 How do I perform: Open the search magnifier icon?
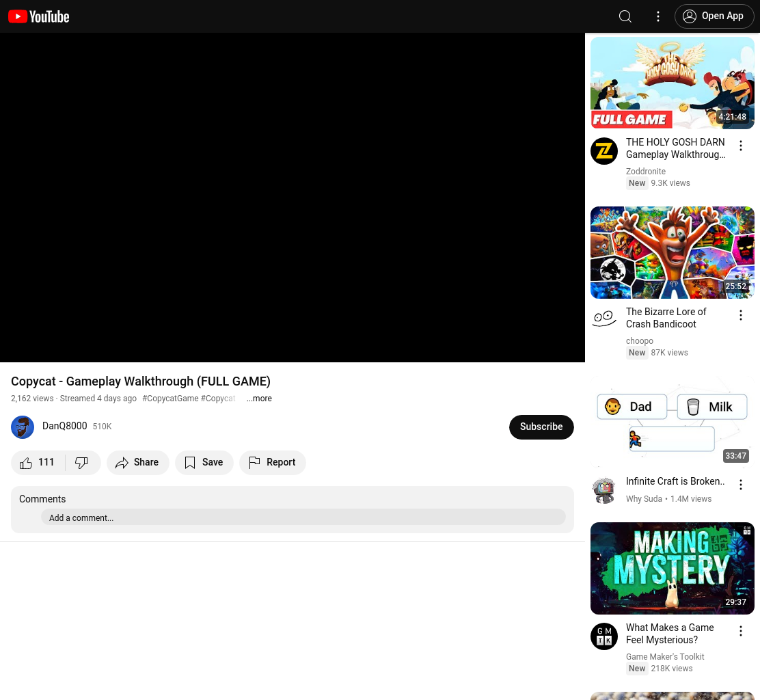tap(625, 16)
